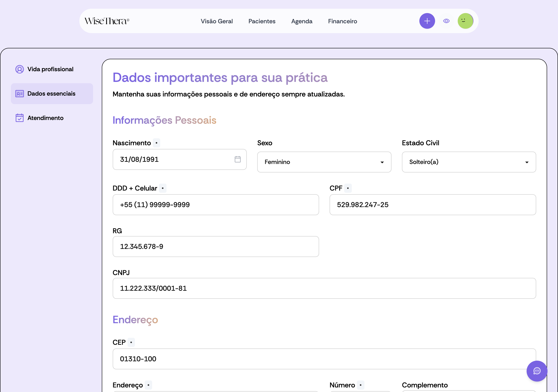
Task: Expand the Estado Civil dropdown showing Solteiro(a)
Action: (469, 162)
